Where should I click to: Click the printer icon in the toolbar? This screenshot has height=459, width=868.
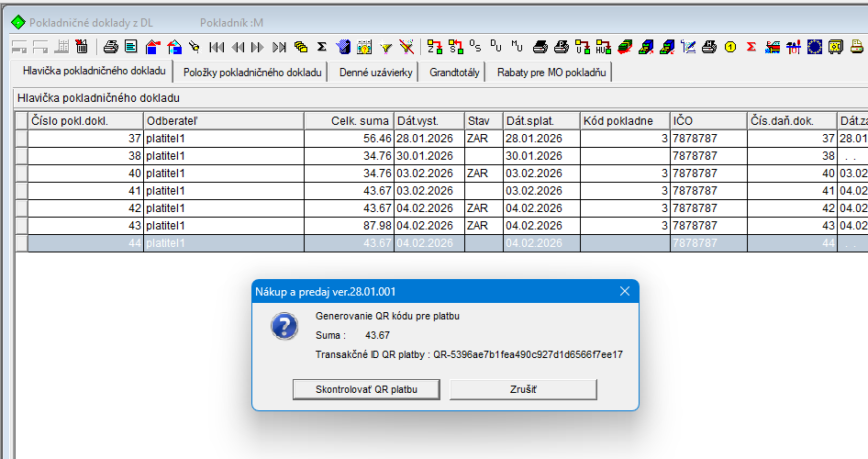click(110, 46)
